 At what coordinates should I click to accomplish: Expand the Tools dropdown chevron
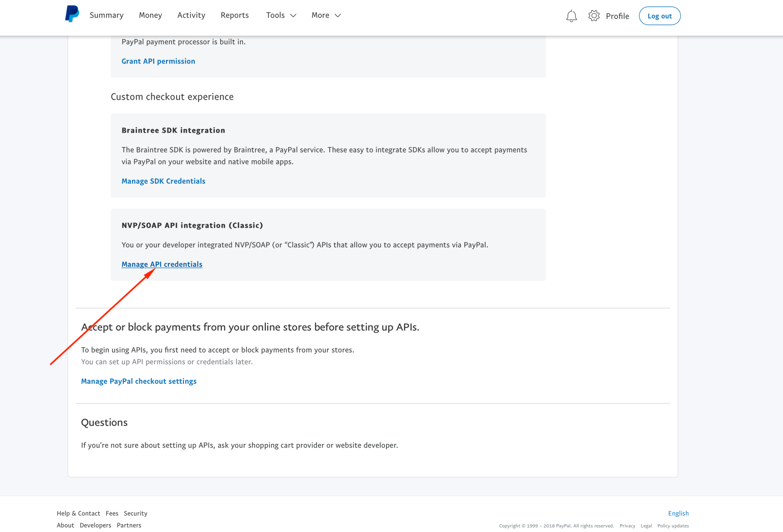(293, 16)
